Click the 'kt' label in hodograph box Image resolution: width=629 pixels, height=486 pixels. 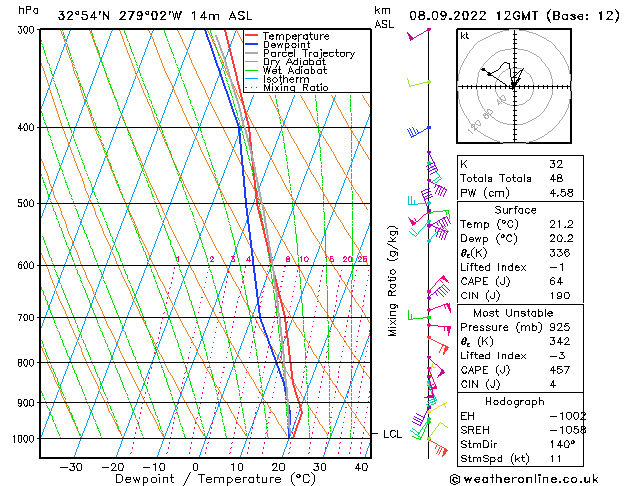[465, 35]
